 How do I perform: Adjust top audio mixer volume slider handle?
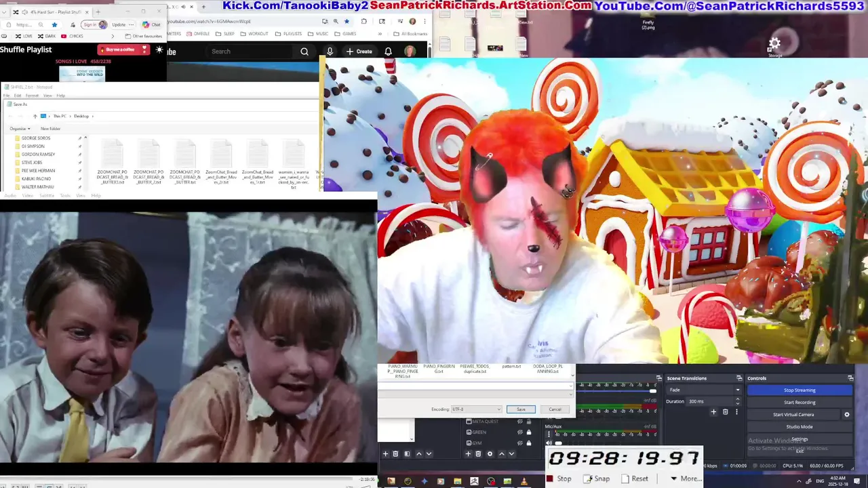pos(653,391)
